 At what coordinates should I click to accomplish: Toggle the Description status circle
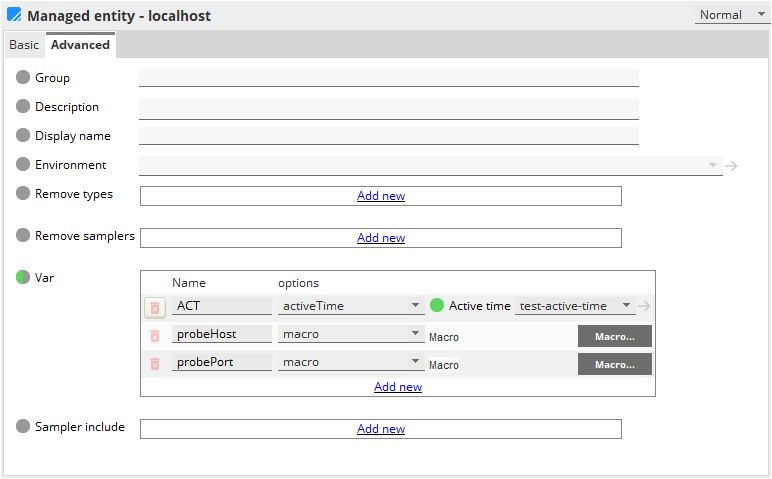(23, 106)
